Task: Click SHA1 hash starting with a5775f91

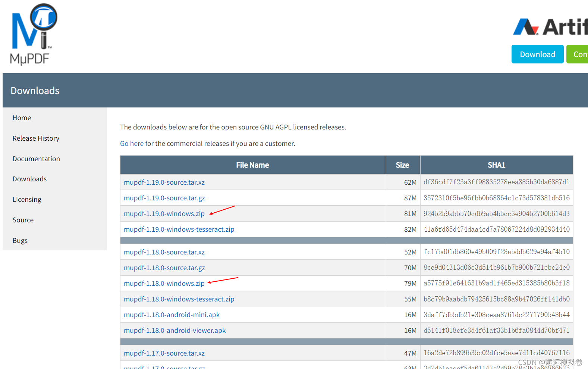Action: [x=496, y=283]
